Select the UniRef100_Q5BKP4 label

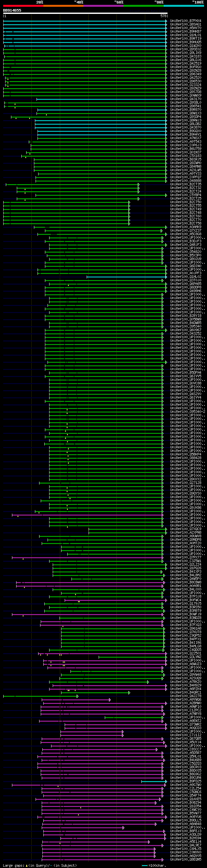(x=186, y=455)
